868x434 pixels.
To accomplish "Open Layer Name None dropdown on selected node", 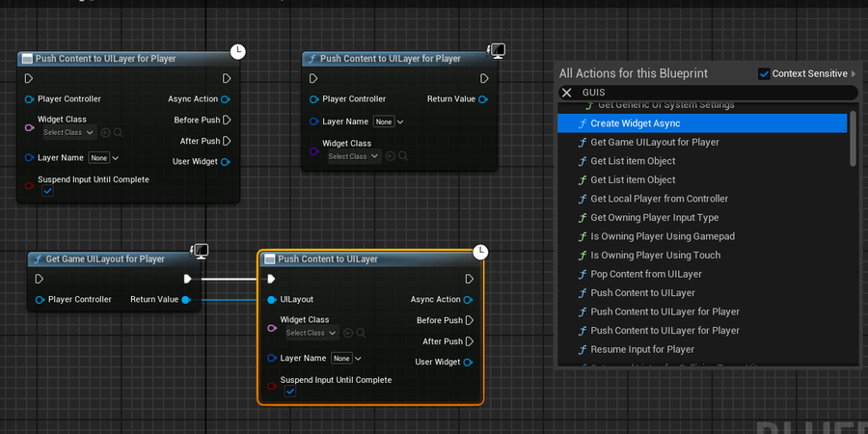I will click(x=346, y=359).
